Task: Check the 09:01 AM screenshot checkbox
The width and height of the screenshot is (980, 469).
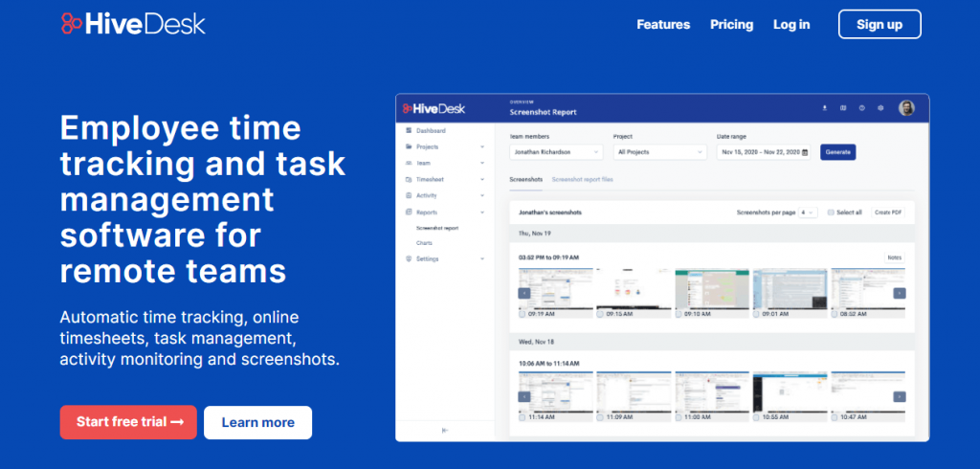Action: click(x=756, y=314)
